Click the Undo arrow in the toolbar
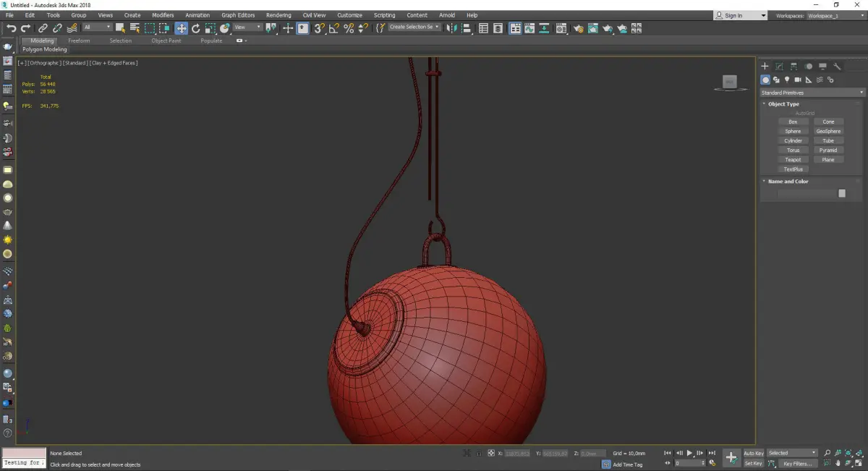868x471 pixels. [10, 28]
